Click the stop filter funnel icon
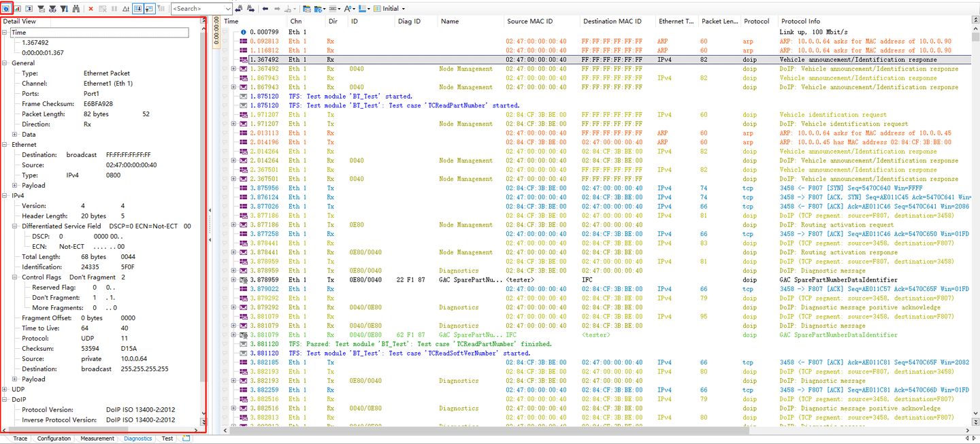Screen dimensions: 980x444 (53, 9)
